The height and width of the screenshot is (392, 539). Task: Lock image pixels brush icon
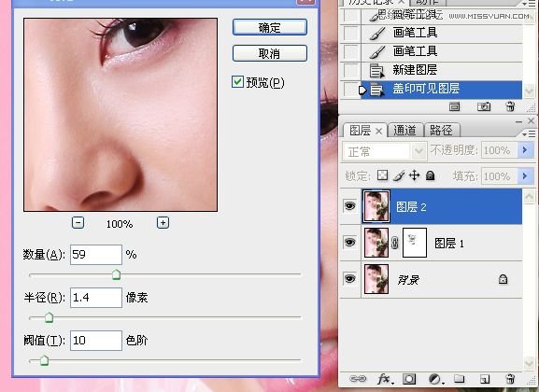coord(399,175)
